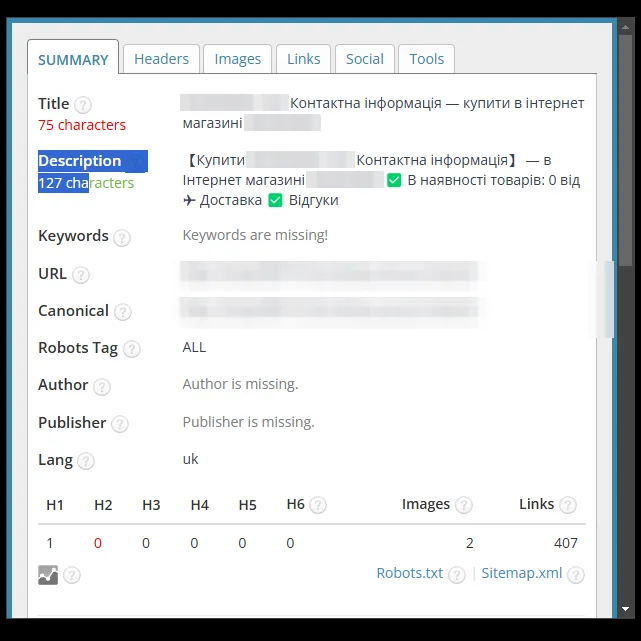Open the Headers tab
The width and height of the screenshot is (641, 641).
coord(161,59)
